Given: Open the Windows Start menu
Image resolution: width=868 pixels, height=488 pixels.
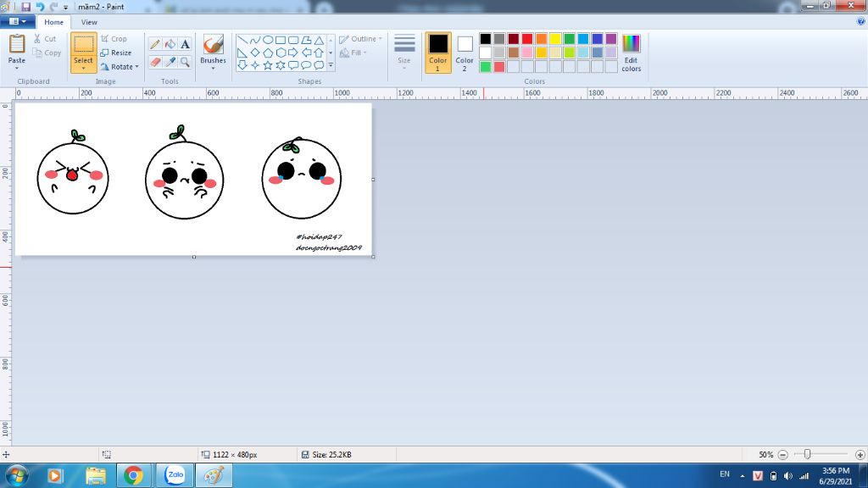Looking at the screenshot, I should coord(16,475).
